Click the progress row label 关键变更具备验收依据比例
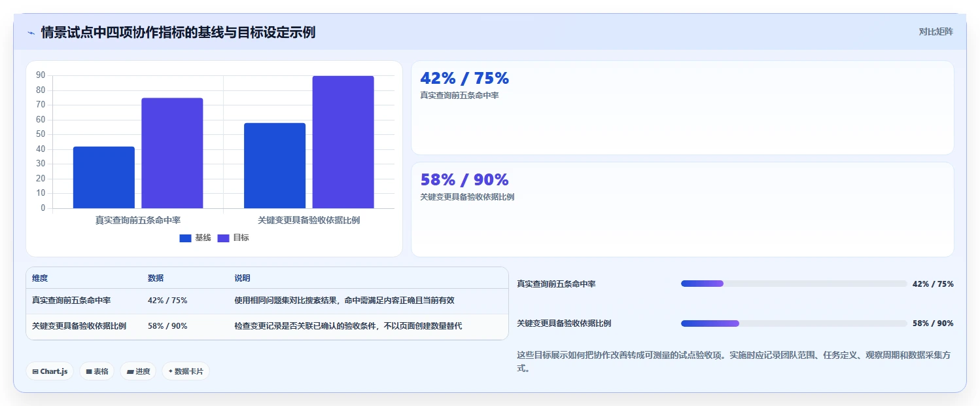 564,323
